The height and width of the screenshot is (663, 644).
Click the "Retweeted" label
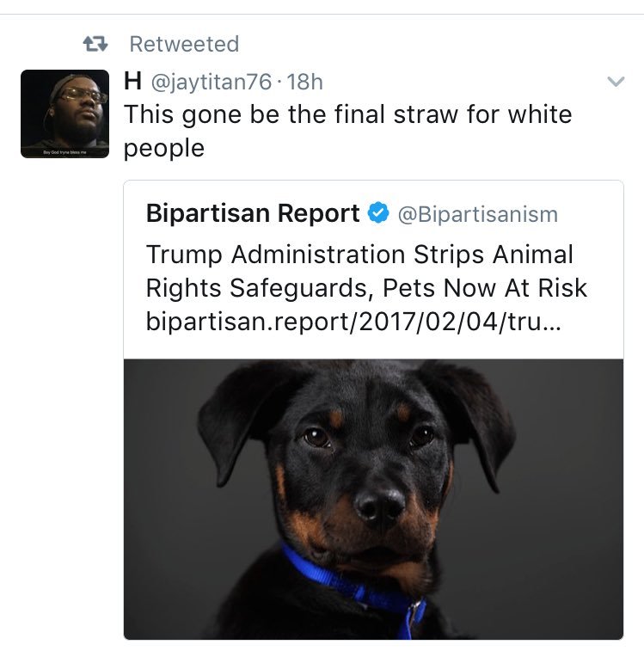183,43
